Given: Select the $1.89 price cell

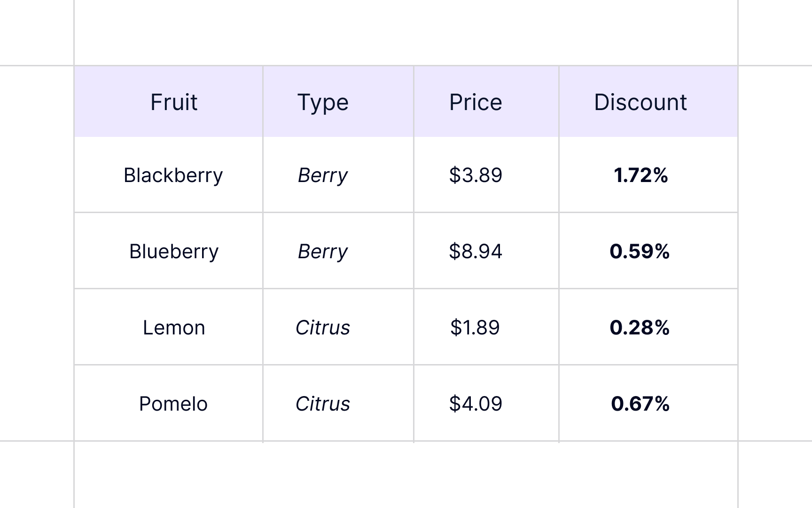Looking at the screenshot, I should coord(475,328).
